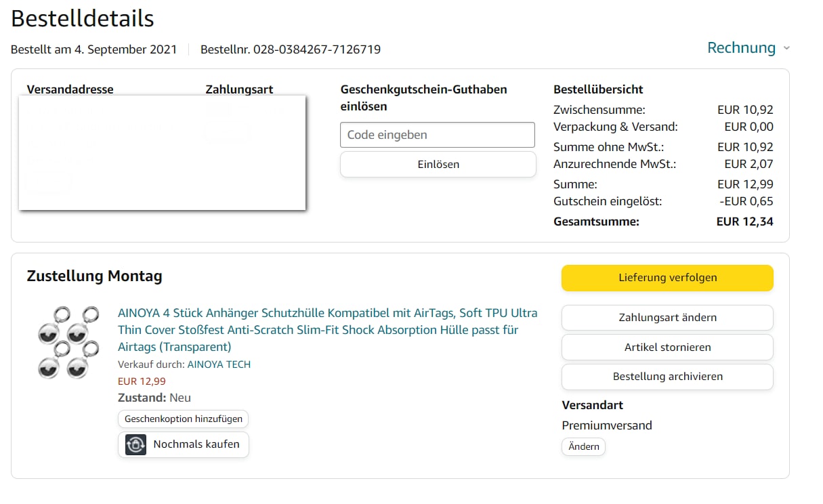Change shipping method with Ändern button

[x=583, y=447]
